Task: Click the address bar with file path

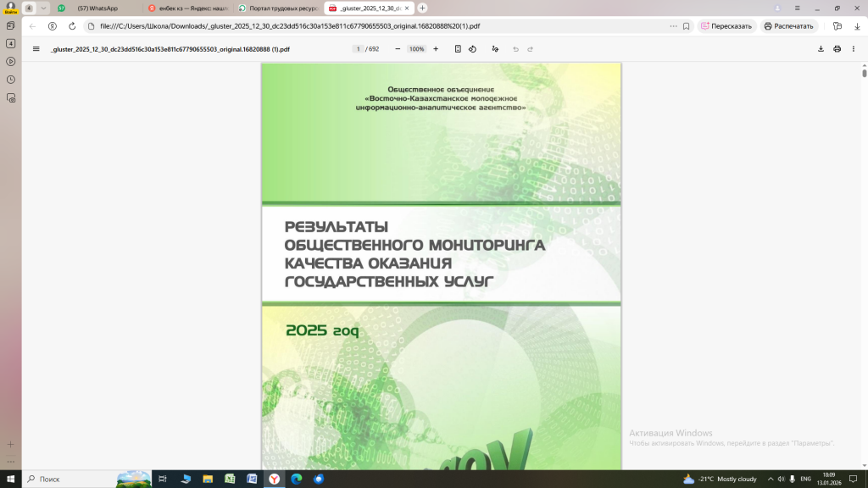Action: [373, 26]
